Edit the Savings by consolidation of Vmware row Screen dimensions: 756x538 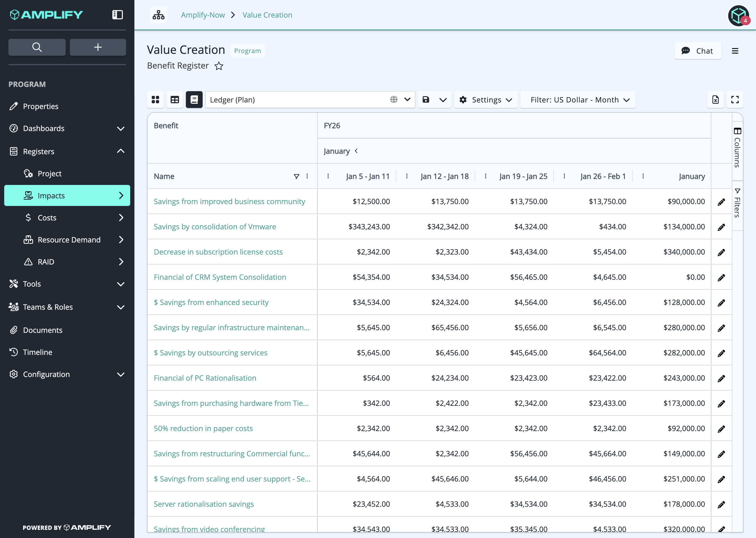coord(721,227)
